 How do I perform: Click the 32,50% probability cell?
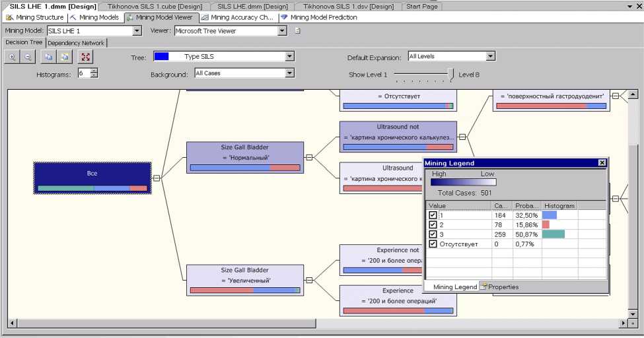tap(527, 215)
